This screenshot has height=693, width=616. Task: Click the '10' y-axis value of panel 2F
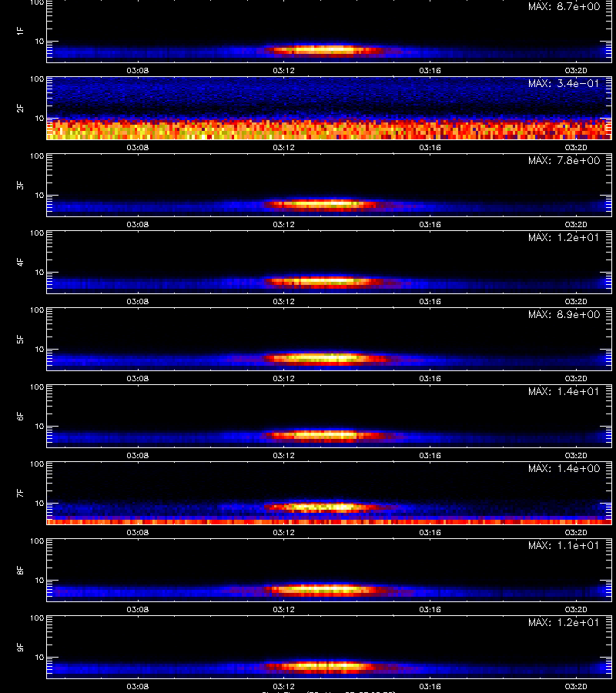pos(40,118)
